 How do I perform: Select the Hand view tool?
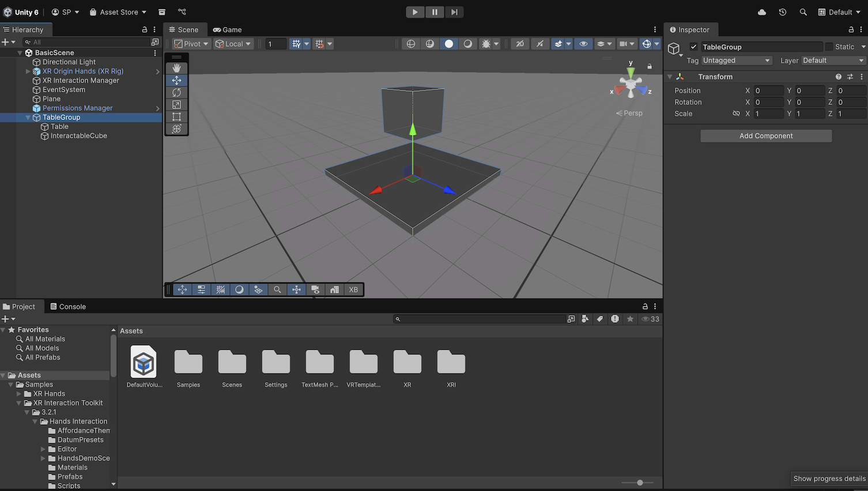pos(176,68)
